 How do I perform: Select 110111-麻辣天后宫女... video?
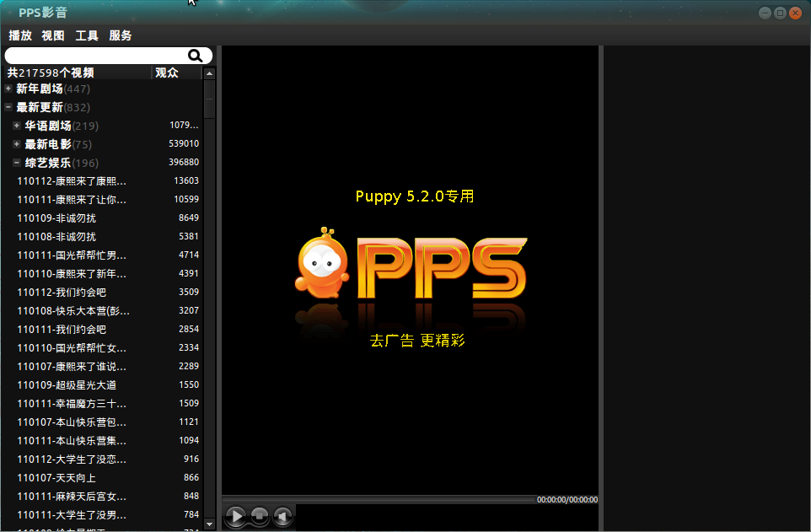point(72,497)
